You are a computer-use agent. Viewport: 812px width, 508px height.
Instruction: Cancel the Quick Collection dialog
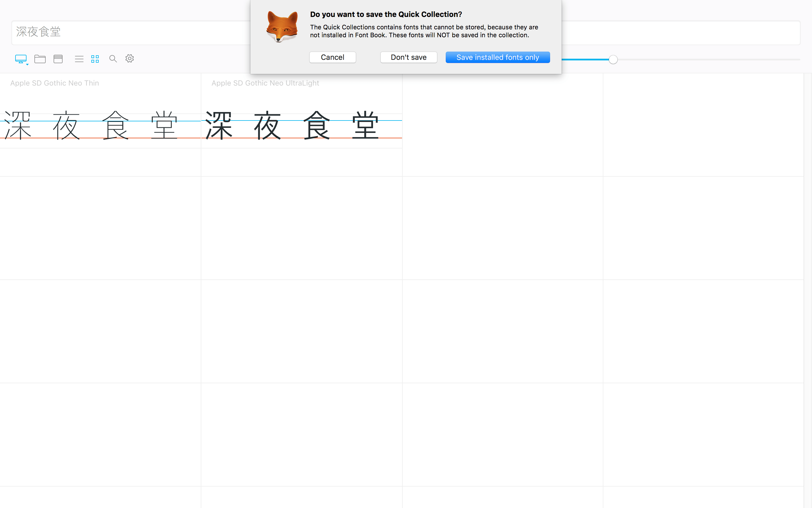tap(332, 57)
